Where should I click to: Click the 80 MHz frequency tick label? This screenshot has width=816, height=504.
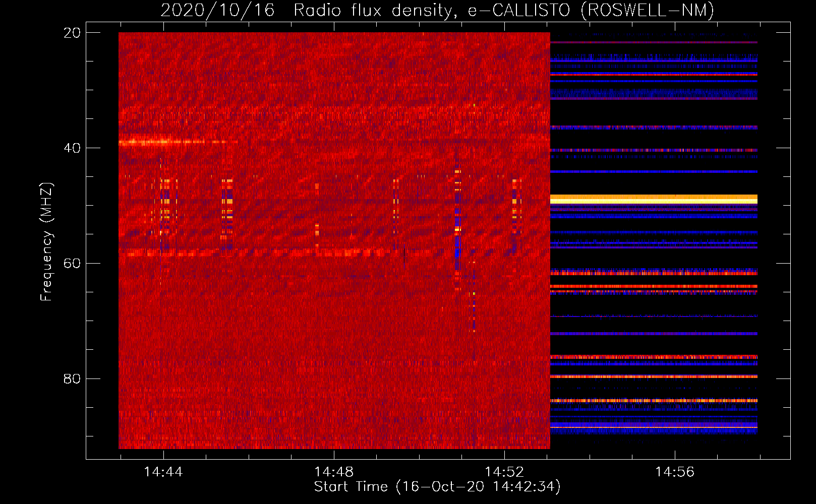point(72,379)
